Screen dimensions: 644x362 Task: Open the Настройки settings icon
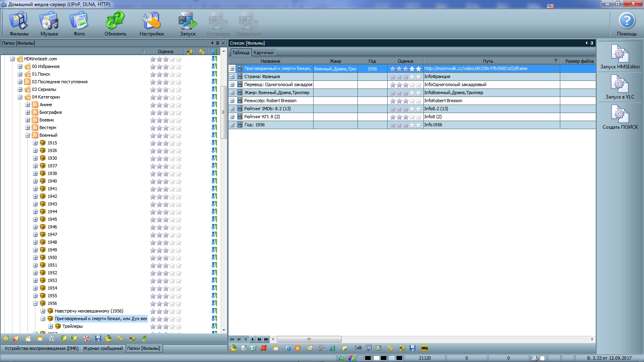tap(151, 23)
